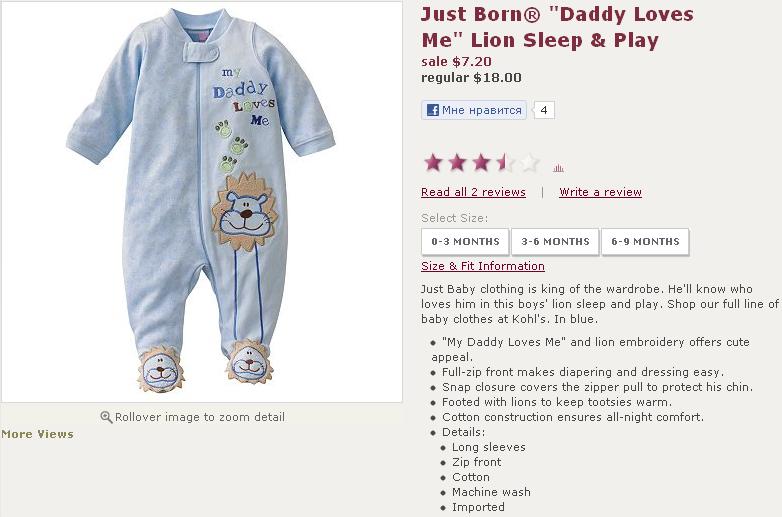This screenshot has width=782, height=517.
Task: Click the like count box showing 4
Action: (544, 110)
